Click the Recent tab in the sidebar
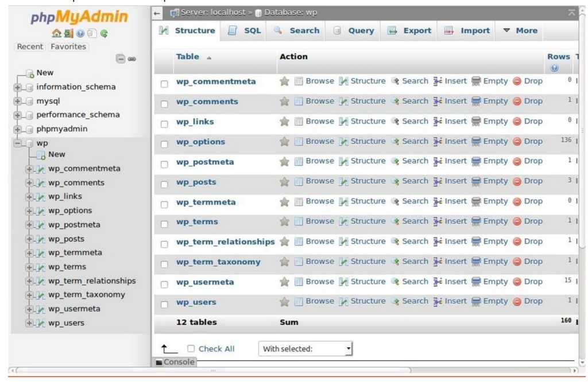This screenshot has height=382, width=588. click(30, 46)
